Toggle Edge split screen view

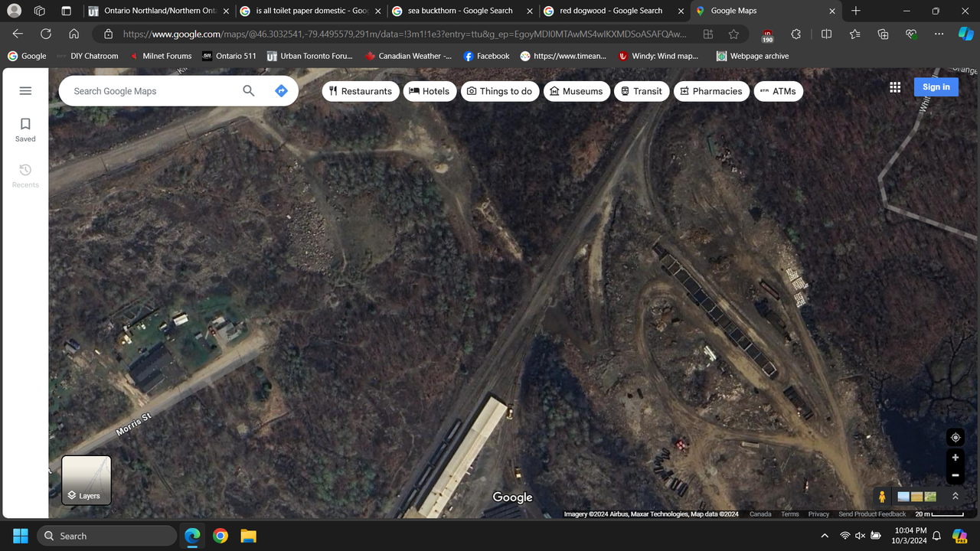coord(826,34)
